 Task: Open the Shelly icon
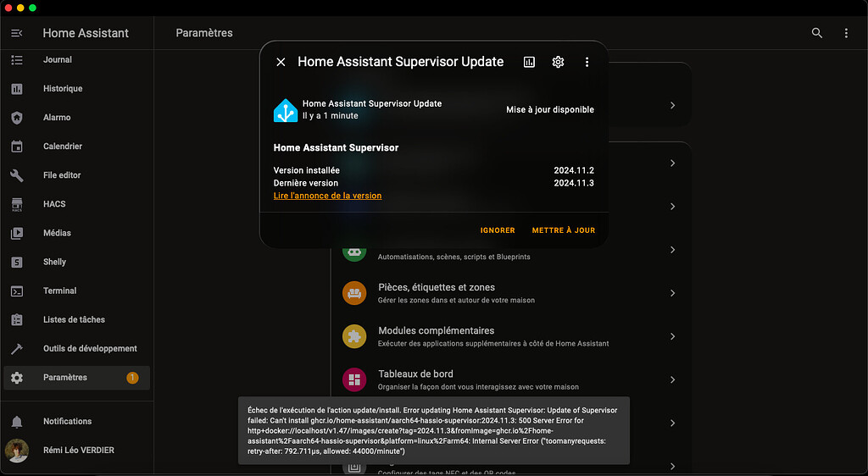(17, 262)
